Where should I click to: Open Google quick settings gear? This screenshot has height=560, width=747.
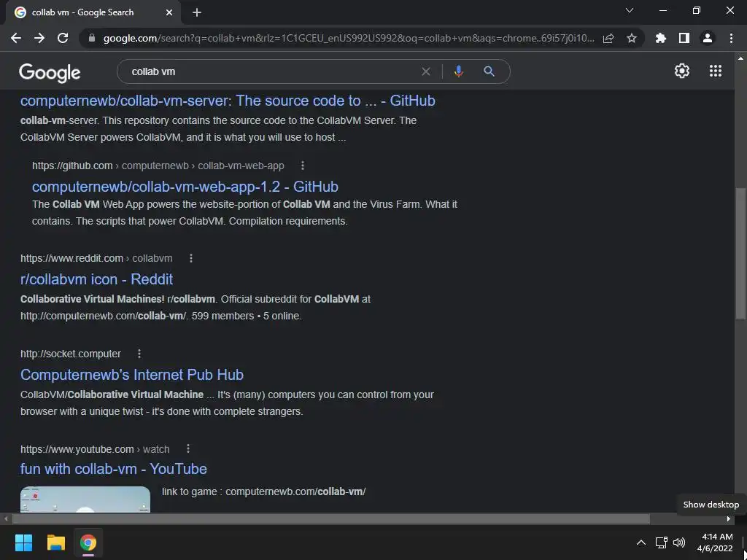pyautogui.click(x=682, y=71)
